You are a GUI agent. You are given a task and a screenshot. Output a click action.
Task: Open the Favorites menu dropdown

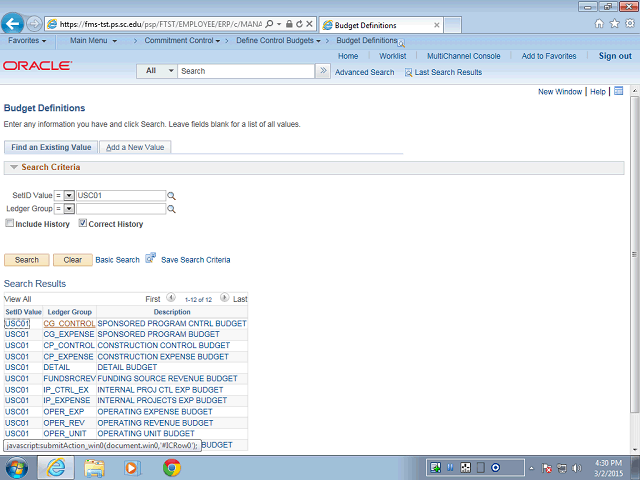(x=27, y=41)
